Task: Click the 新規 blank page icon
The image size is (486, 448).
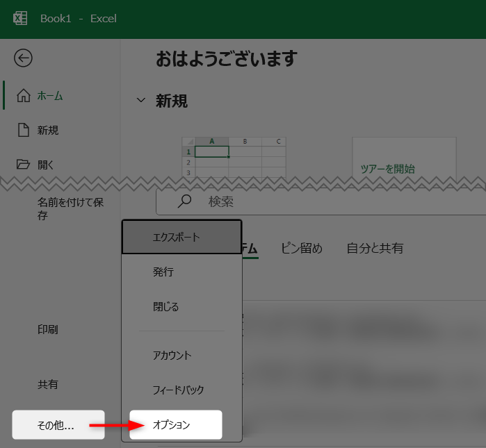Action: click(24, 130)
